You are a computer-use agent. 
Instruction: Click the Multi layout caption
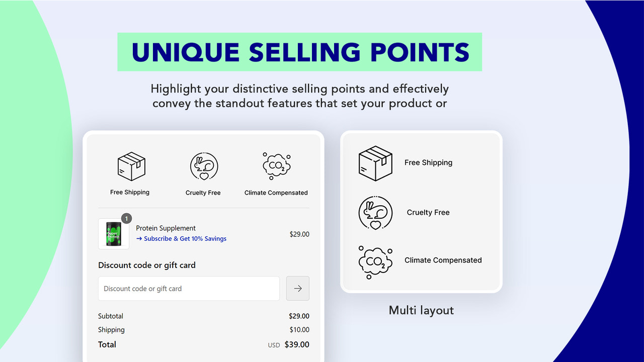422,310
